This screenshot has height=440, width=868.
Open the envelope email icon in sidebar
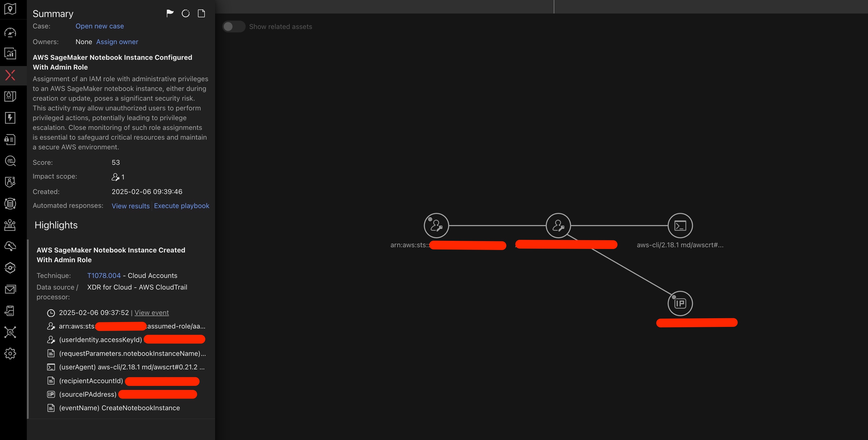(x=10, y=289)
